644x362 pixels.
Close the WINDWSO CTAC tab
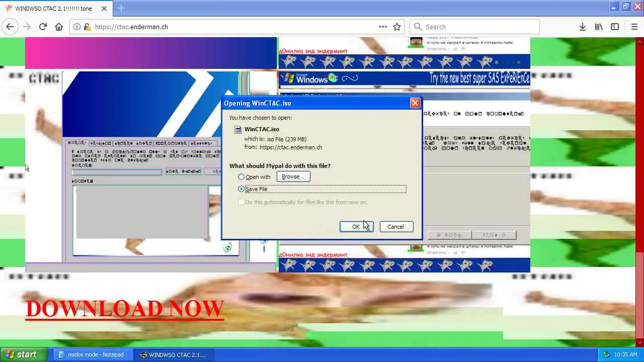104,9
